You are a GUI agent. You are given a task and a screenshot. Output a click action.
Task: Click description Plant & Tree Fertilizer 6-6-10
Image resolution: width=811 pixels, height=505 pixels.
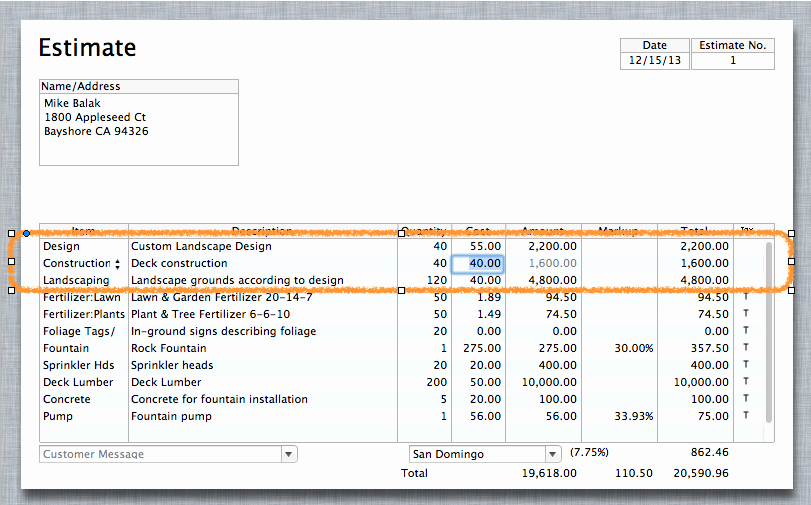click(211, 315)
